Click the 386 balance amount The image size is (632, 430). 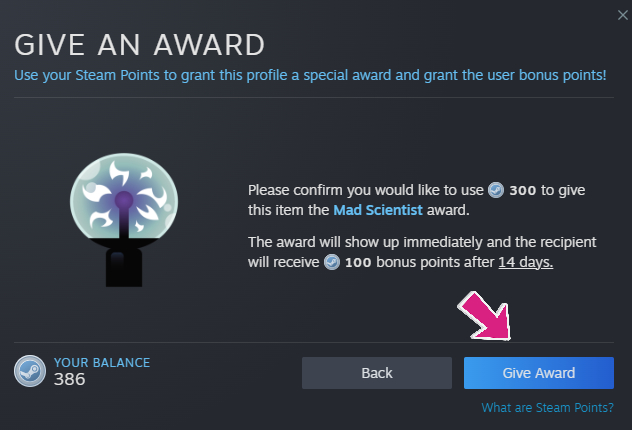click(70, 379)
